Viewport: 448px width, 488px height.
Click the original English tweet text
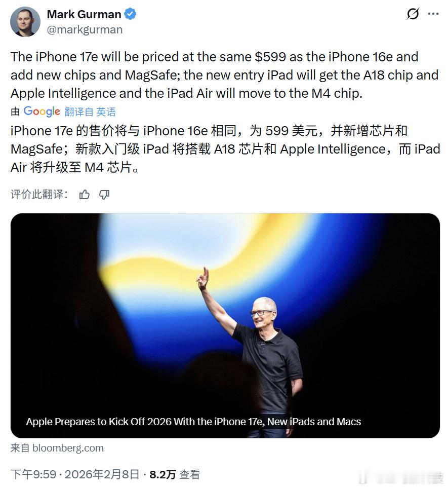[224, 75]
